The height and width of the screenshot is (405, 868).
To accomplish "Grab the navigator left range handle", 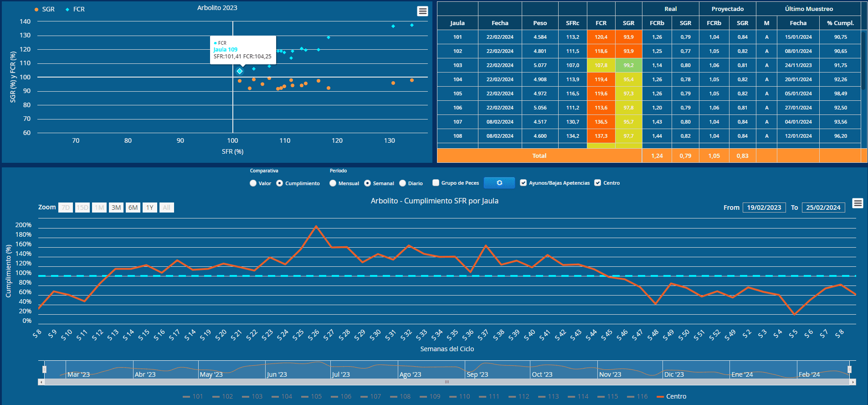I will click(x=44, y=369).
